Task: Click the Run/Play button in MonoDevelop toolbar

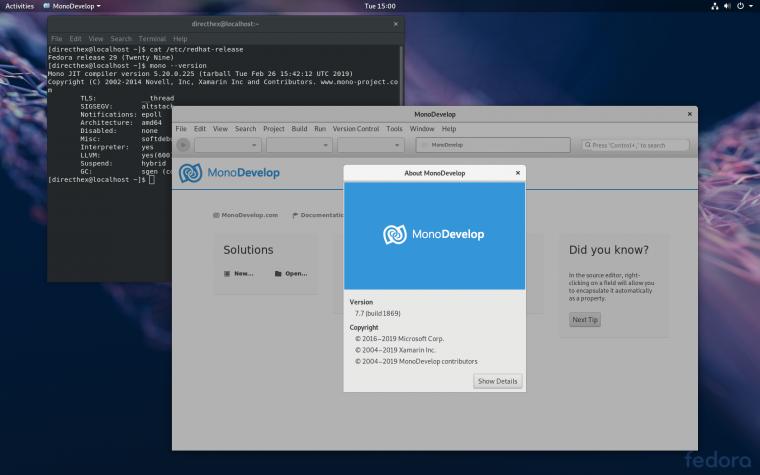Action: coord(183,145)
